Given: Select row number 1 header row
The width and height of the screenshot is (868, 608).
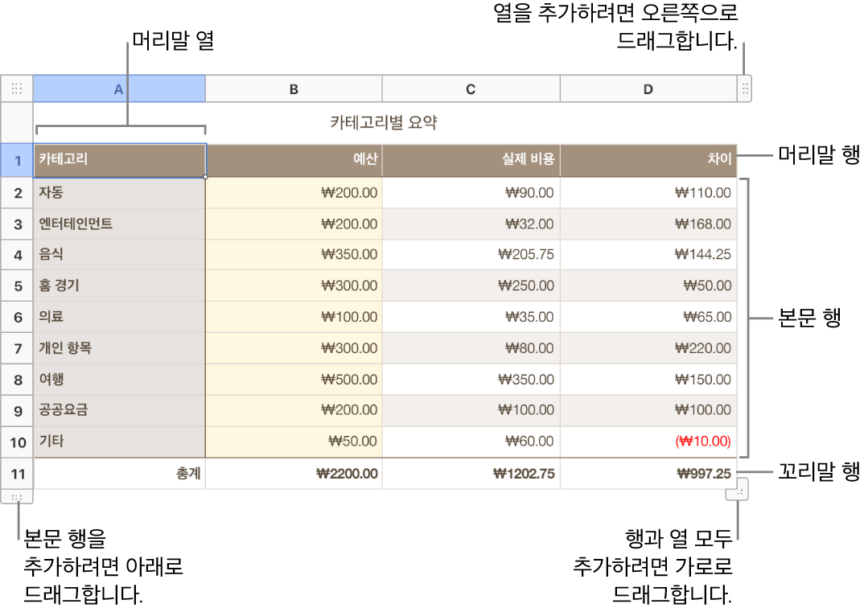Looking at the screenshot, I should point(17,160).
